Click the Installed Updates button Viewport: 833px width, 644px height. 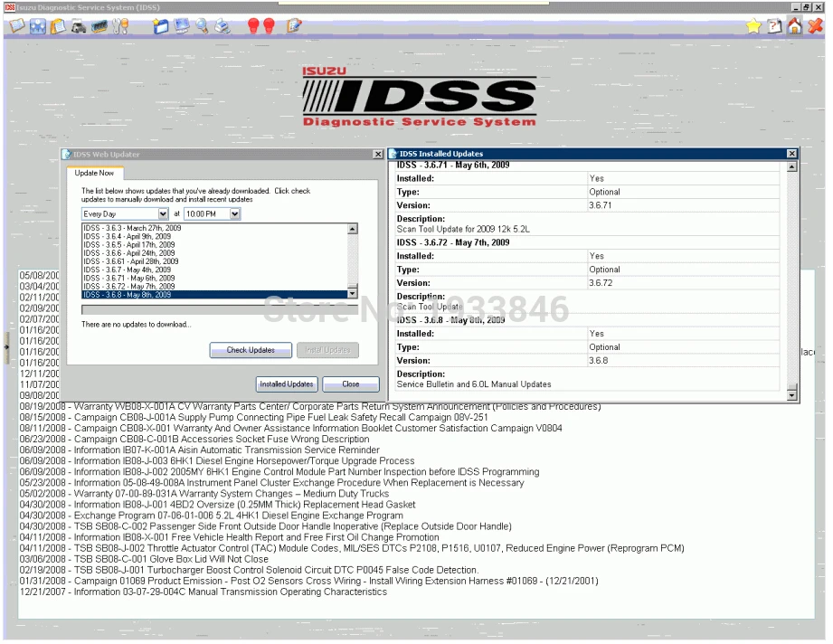pos(287,384)
